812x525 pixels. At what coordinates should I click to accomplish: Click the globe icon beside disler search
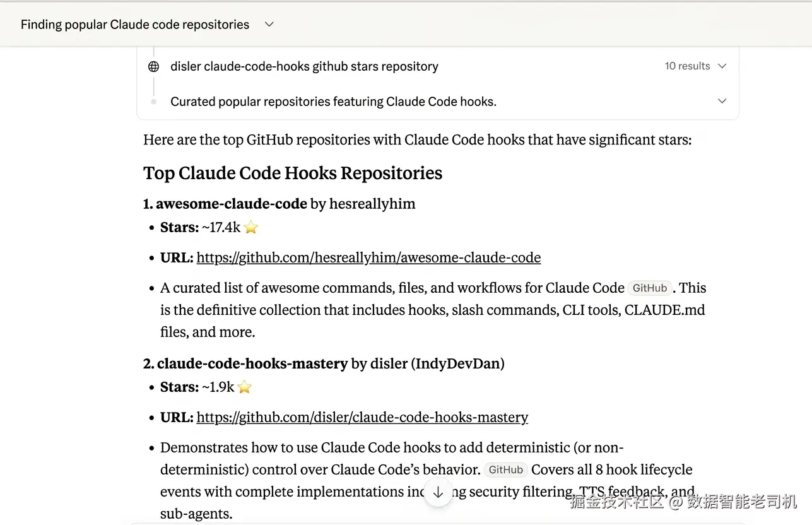[x=153, y=66]
